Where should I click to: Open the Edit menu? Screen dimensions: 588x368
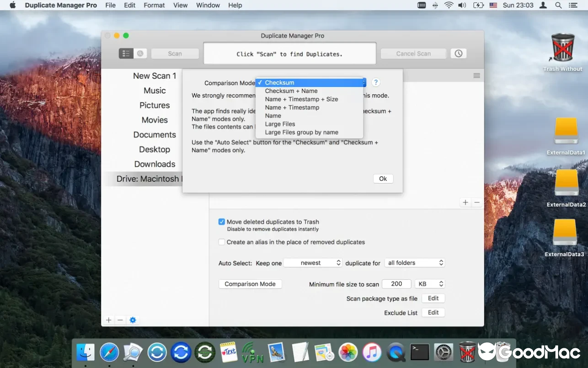pos(130,6)
